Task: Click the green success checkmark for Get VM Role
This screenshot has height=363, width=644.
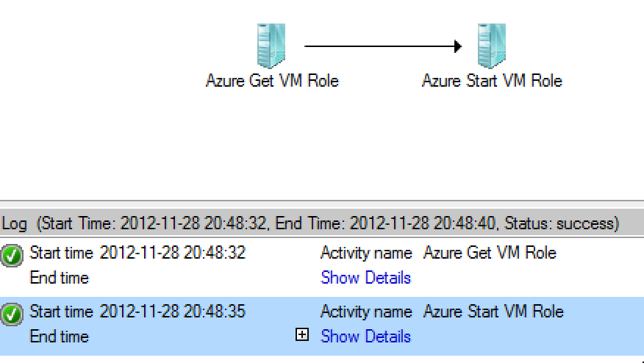Action: (x=12, y=256)
